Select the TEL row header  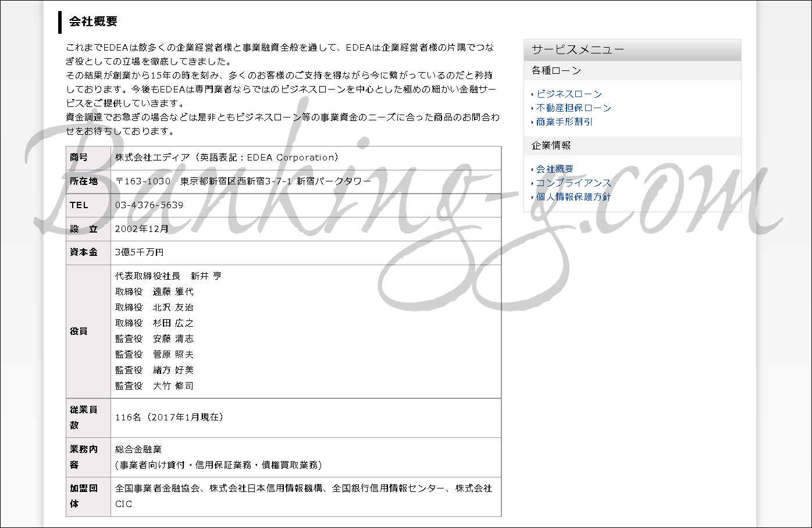tap(88, 205)
